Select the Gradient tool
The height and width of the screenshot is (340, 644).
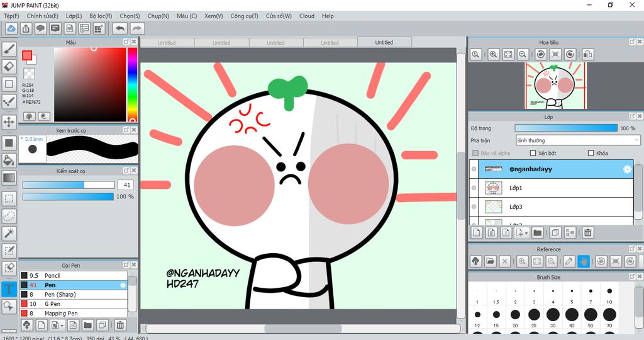tap(9, 178)
